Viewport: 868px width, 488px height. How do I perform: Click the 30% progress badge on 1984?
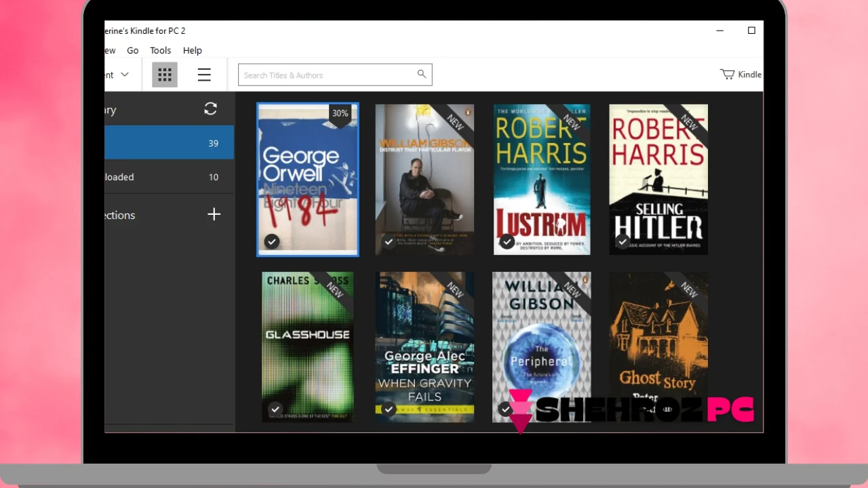click(340, 115)
